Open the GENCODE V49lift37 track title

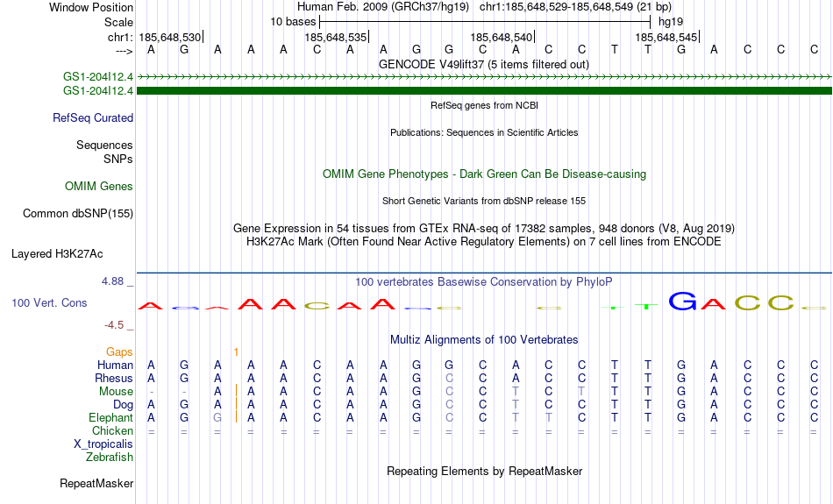click(x=484, y=64)
